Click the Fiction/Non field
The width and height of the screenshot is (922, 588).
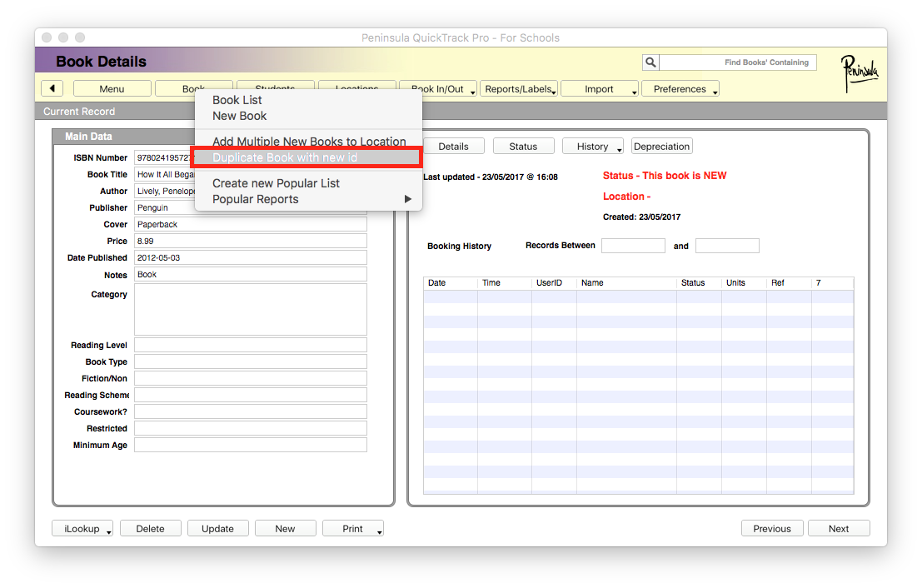coord(251,378)
